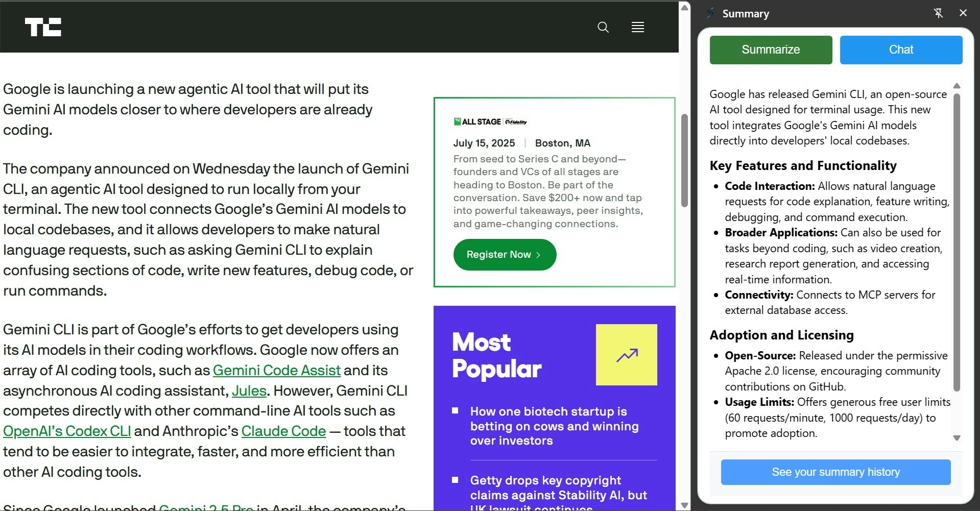Open the Gemini Code Assist link
The image size is (980, 511).
pos(276,370)
